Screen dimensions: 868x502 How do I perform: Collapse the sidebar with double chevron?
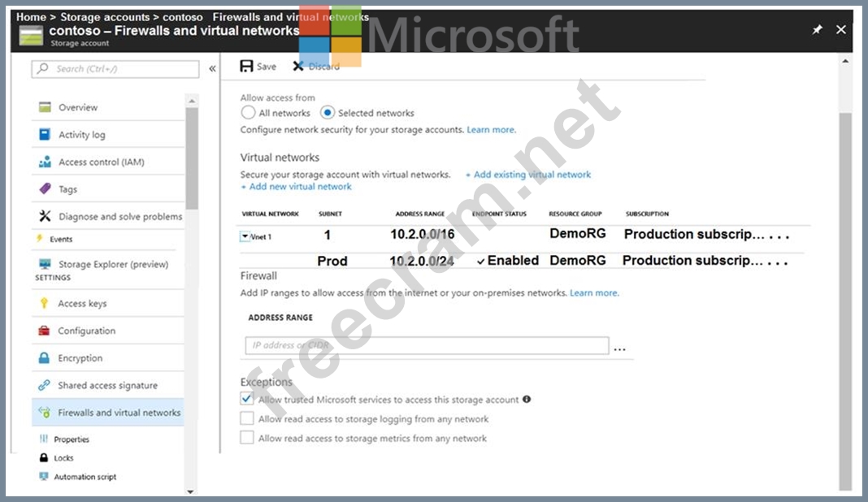click(x=212, y=68)
